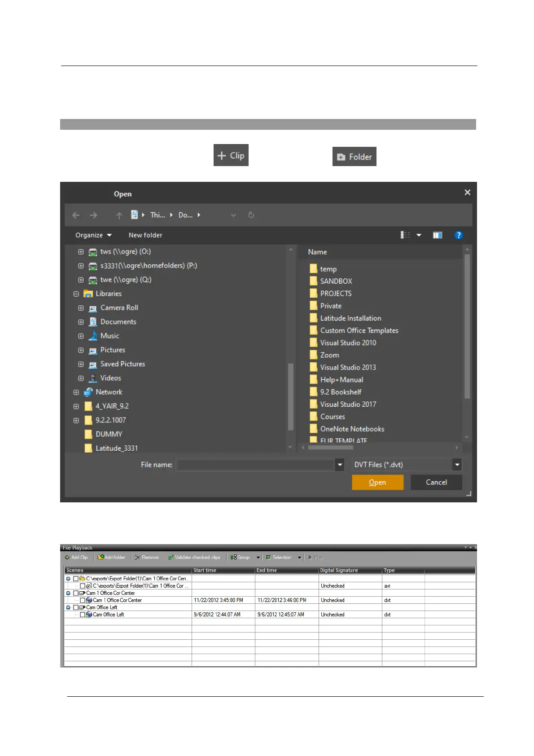Click the back arrow in Open dialog
Image resolution: width=534 pixels, height=756 pixels.
[76, 215]
